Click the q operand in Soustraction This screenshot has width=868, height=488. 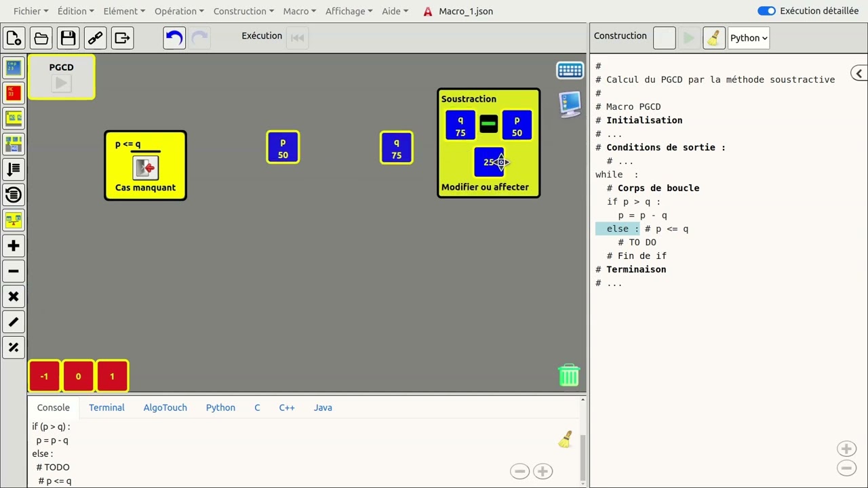coord(460,126)
